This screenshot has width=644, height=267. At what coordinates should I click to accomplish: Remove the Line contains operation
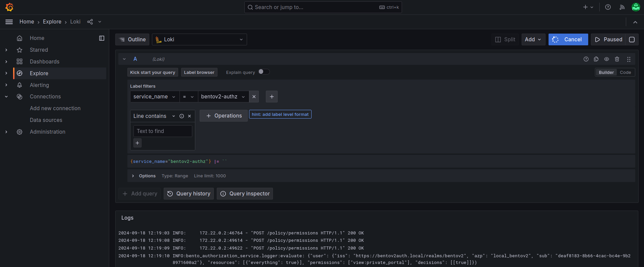pos(190,116)
